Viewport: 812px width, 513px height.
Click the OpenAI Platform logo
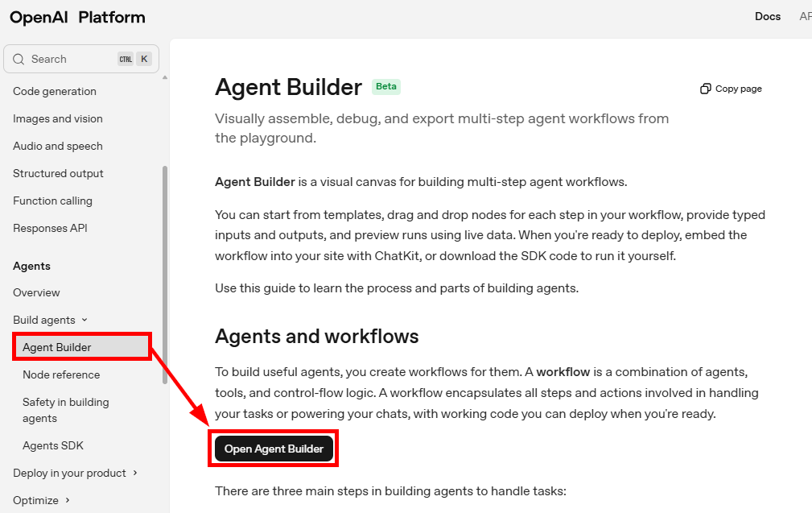pos(78,18)
